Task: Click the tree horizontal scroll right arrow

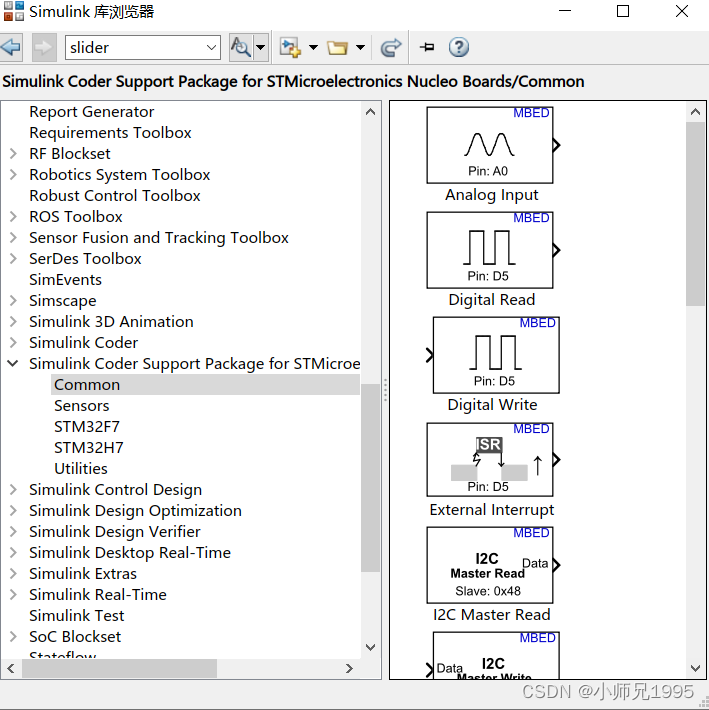Action: 349,668
